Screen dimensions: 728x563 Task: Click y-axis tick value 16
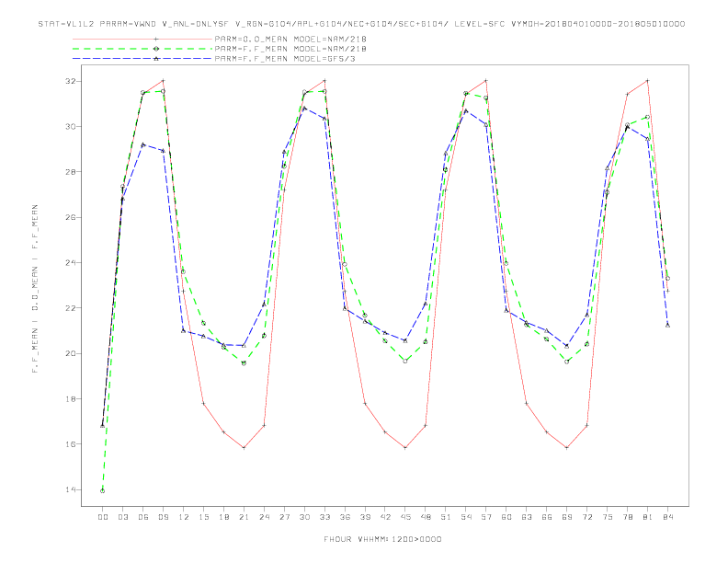[71, 444]
